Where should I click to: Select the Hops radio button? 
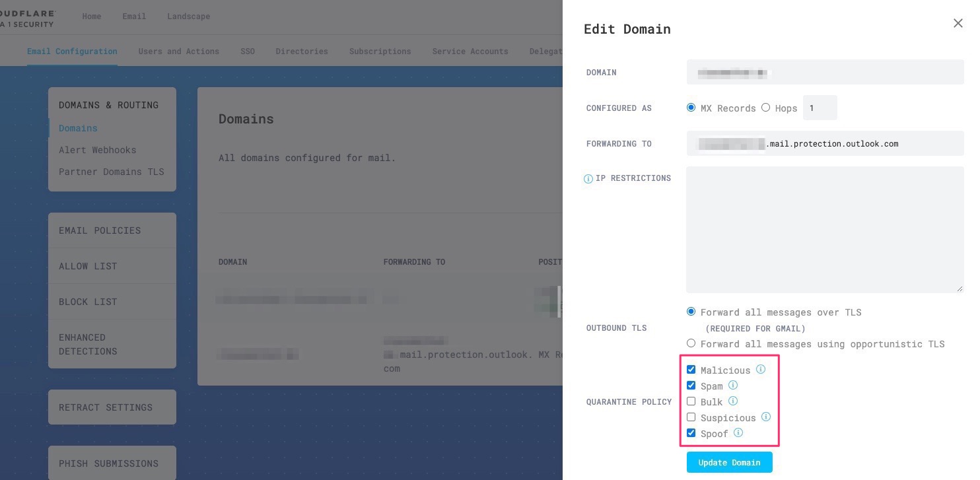click(765, 107)
